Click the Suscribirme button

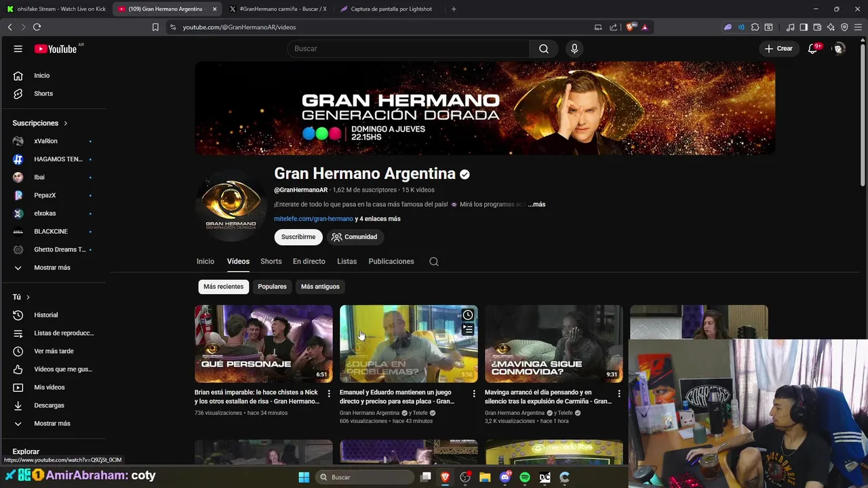tap(298, 237)
